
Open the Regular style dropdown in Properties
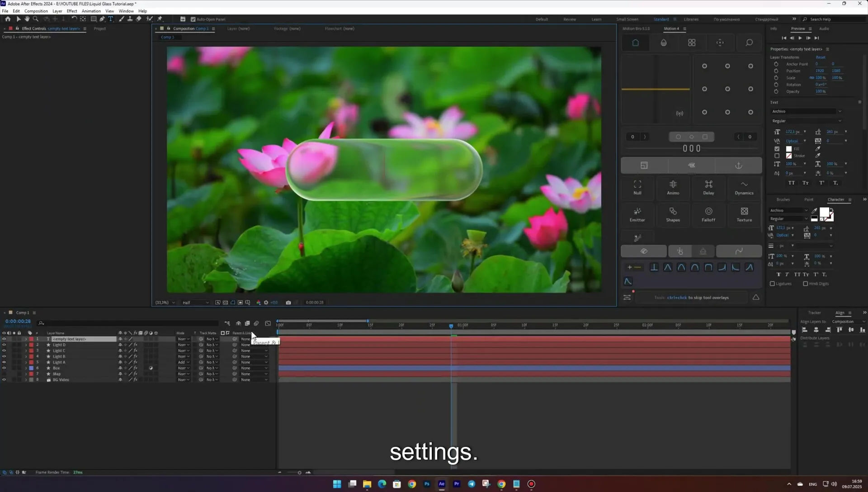coord(807,121)
